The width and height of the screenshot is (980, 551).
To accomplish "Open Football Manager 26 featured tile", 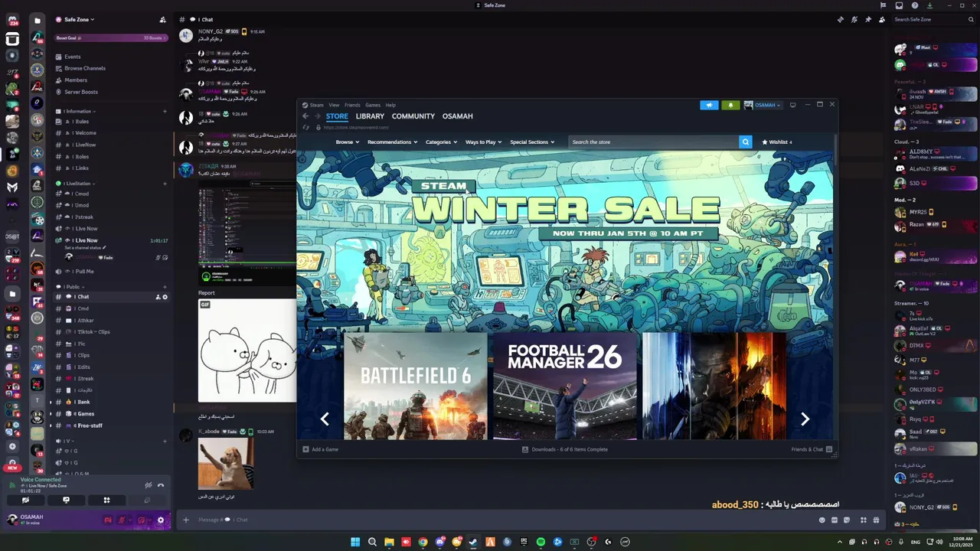I will pos(565,386).
